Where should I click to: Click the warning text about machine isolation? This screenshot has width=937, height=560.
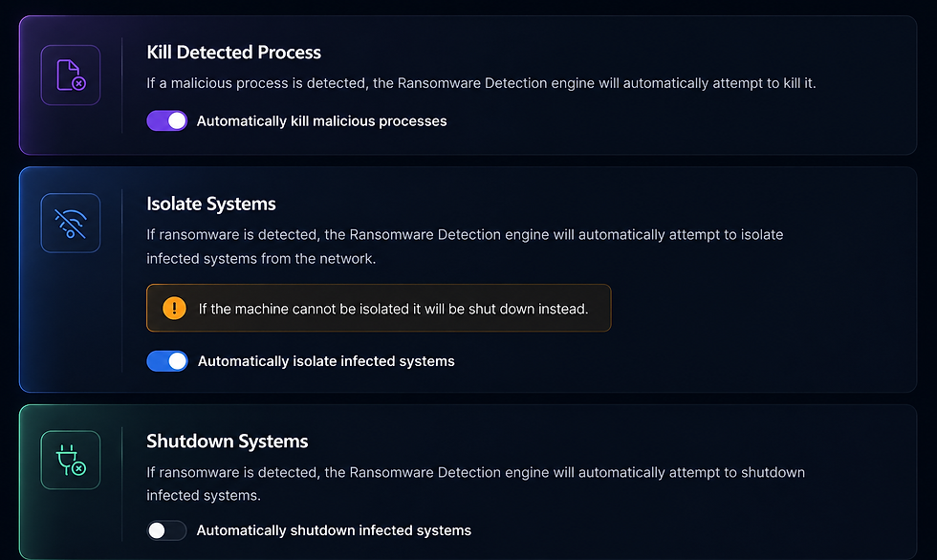(393, 309)
